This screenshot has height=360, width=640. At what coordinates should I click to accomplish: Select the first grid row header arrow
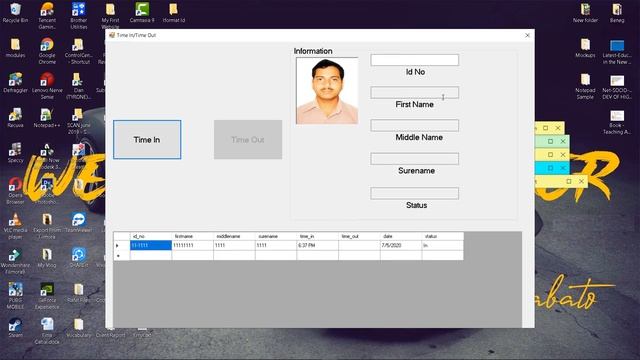122,245
